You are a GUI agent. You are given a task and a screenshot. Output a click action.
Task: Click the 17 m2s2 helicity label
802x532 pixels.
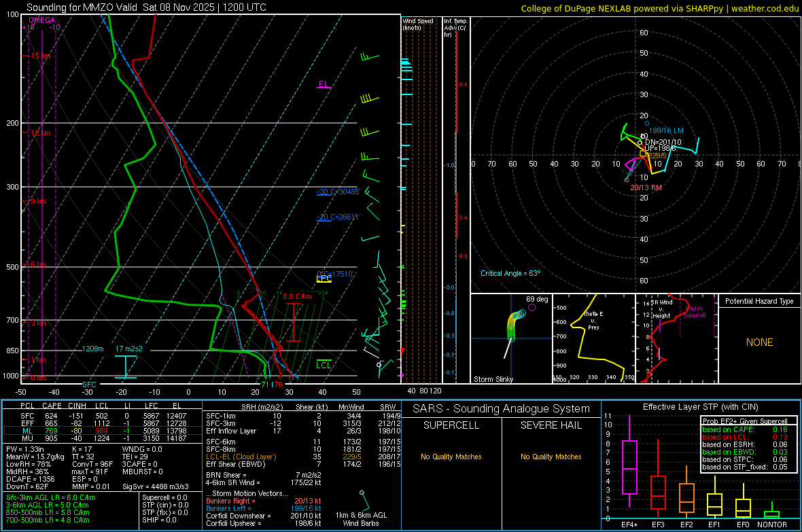click(x=129, y=349)
